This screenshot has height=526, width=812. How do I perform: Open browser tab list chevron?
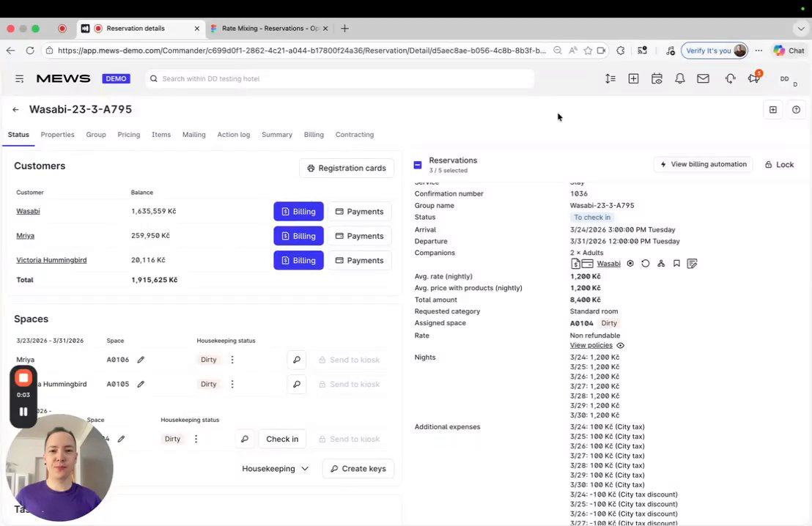click(x=800, y=29)
